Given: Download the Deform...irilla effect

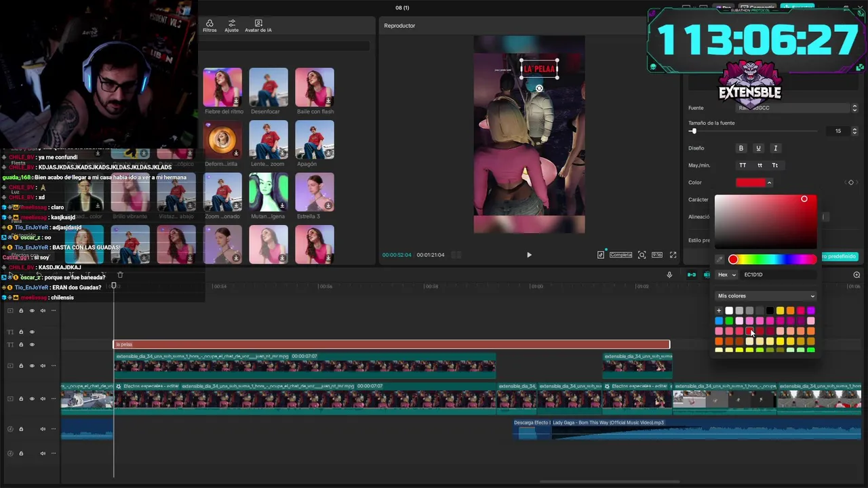Looking at the screenshot, I should tap(236, 153).
